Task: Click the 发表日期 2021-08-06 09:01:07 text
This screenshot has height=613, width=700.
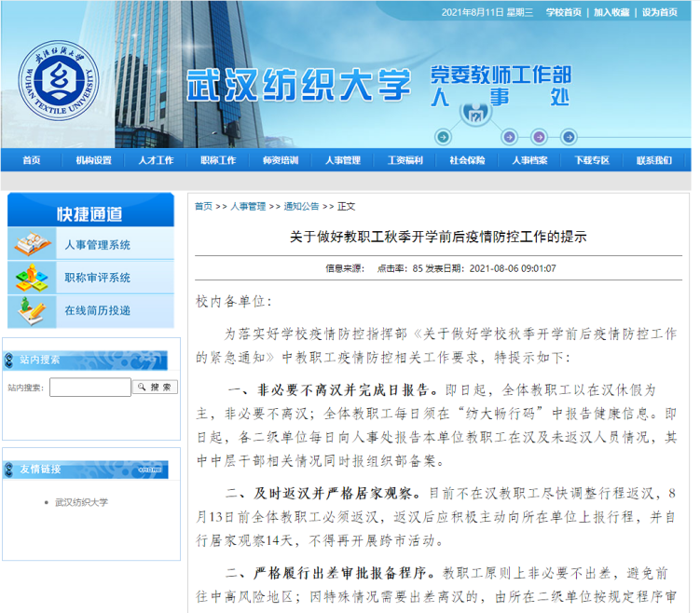Action: (490, 268)
